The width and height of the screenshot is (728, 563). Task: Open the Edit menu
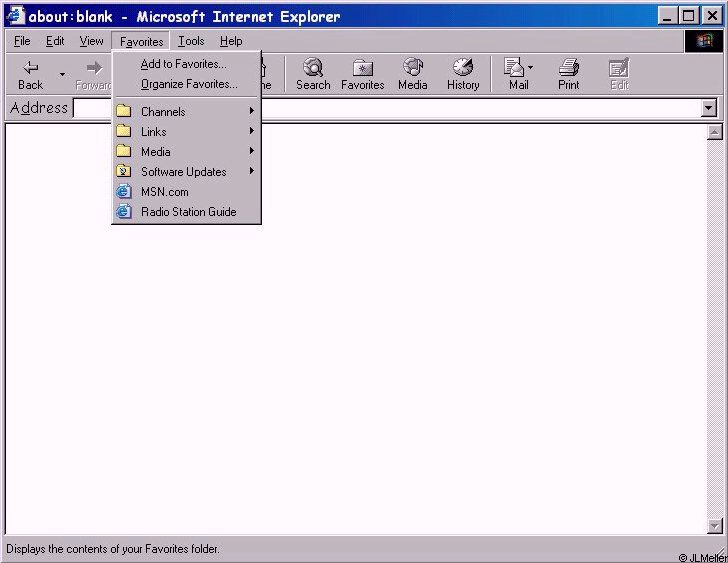tap(55, 41)
